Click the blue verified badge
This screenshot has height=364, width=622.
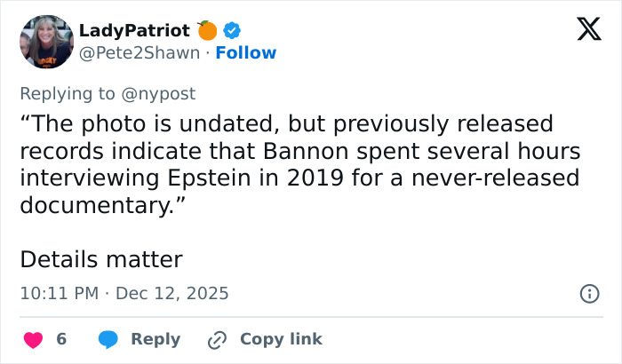point(233,30)
